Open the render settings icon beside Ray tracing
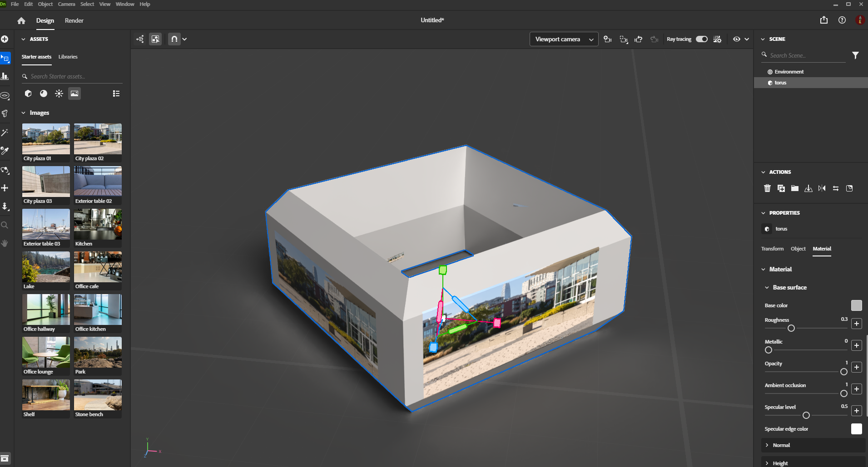 [x=718, y=39]
